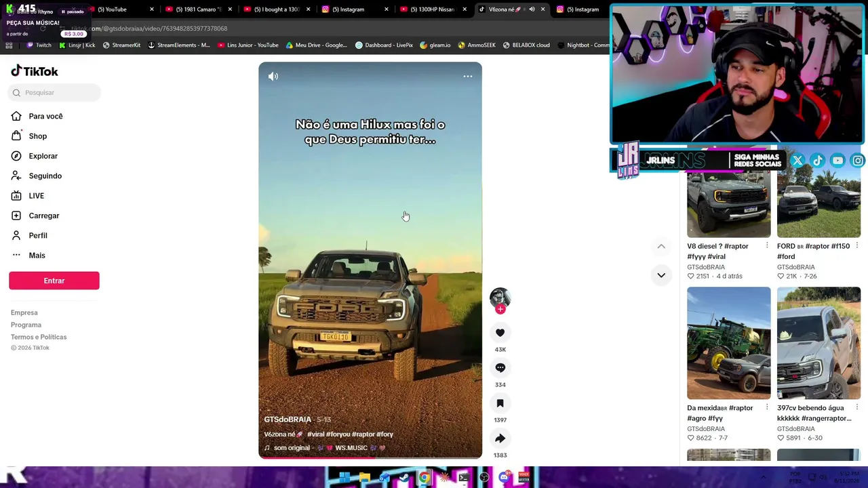Mute the 'Vêzona né' tab via speaker icon
868x488 pixels.
pyautogui.click(x=532, y=9)
